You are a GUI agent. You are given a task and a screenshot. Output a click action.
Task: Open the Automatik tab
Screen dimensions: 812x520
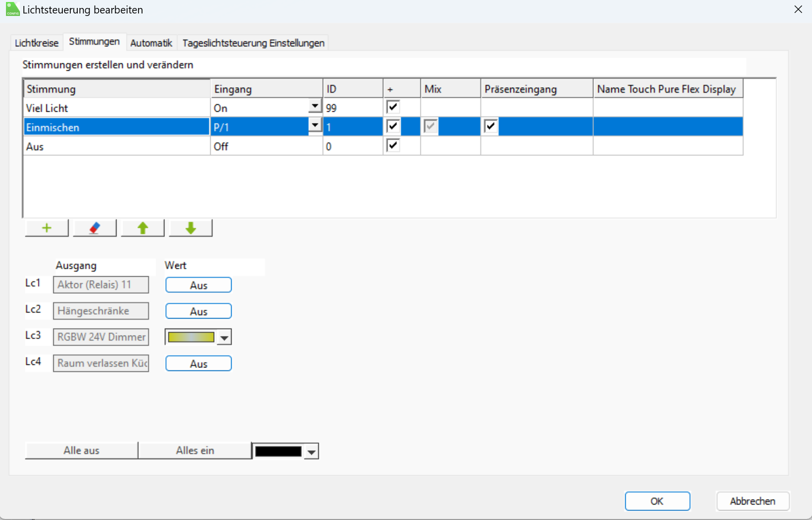point(151,43)
